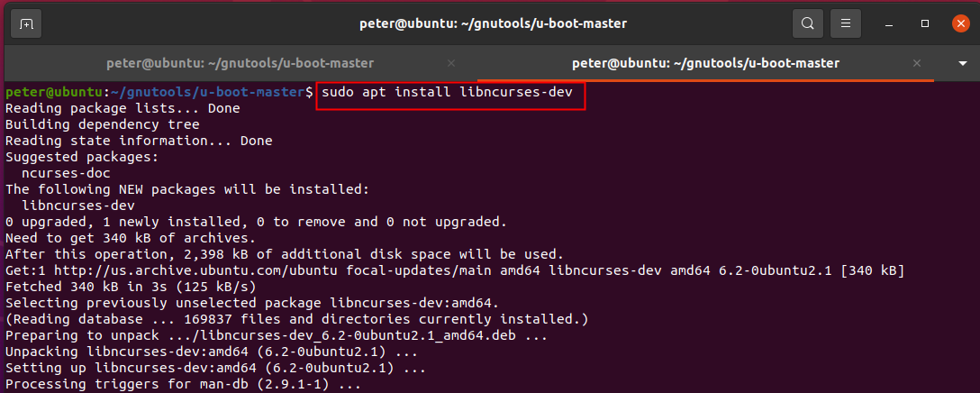Expand the tab list dropdown arrow
The width and height of the screenshot is (980, 393).
pos(963,64)
